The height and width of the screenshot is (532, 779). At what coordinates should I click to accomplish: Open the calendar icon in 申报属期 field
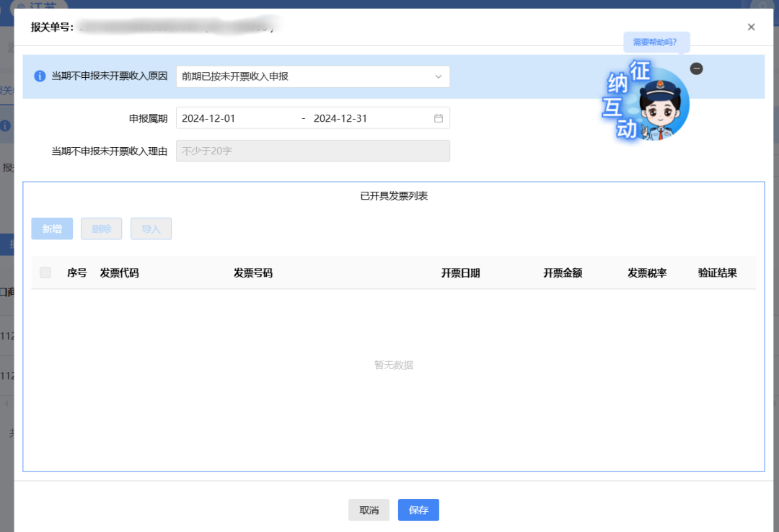[x=438, y=118]
